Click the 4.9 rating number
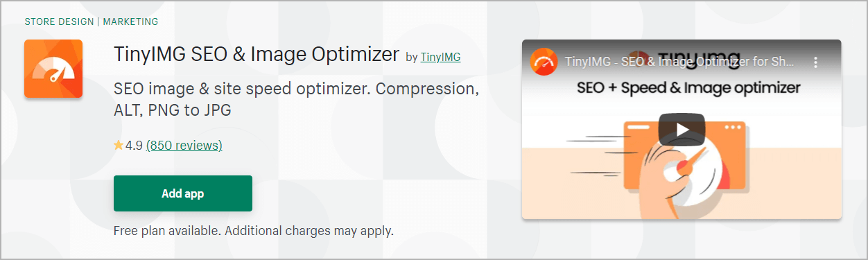Viewport: 868px width, 260px height. coord(134,146)
